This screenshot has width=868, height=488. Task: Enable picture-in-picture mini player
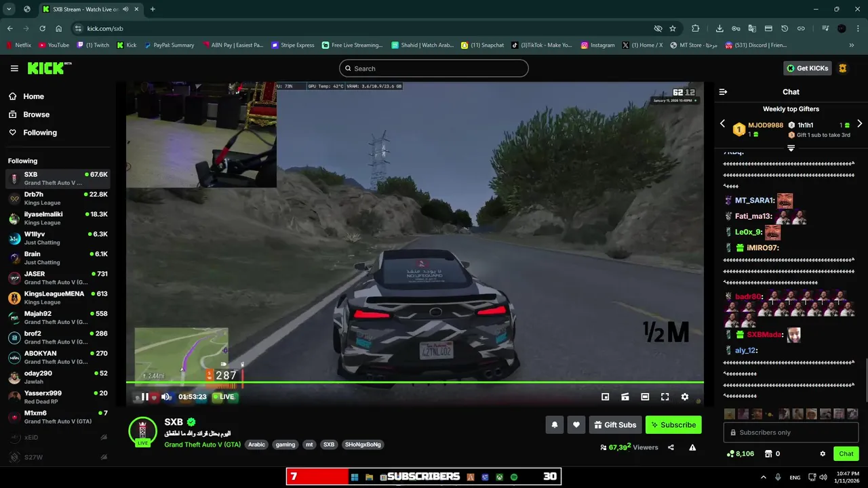[606, 397]
